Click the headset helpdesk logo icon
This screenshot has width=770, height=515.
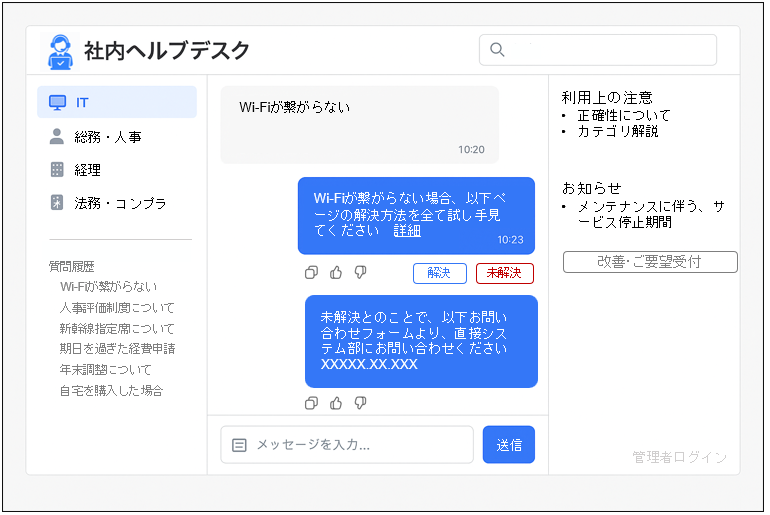tap(60, 51)
